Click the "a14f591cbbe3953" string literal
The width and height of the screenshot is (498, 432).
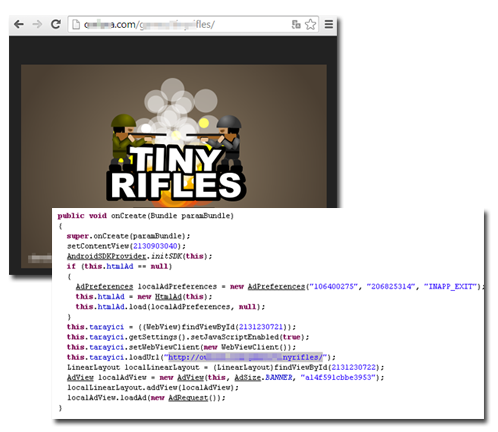click(338, 377)
